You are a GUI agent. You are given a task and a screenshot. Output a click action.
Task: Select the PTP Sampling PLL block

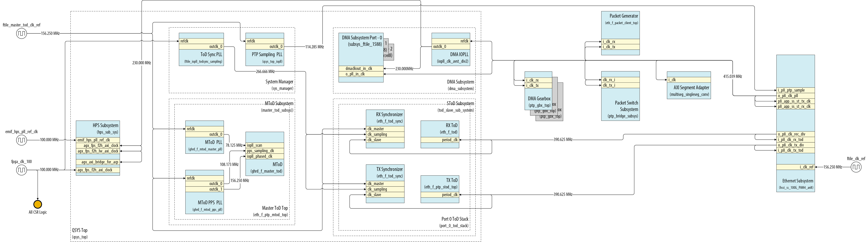[x=265, y=49]
